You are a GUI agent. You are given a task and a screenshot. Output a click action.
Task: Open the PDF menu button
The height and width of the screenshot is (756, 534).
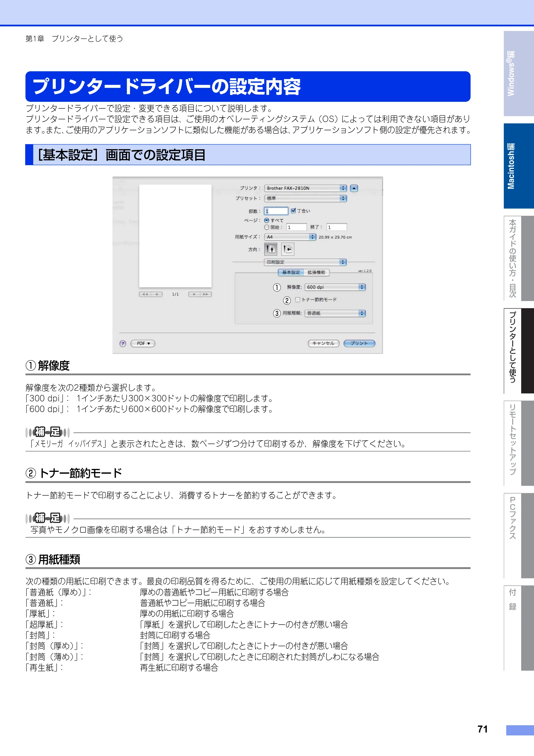point(143,343)
